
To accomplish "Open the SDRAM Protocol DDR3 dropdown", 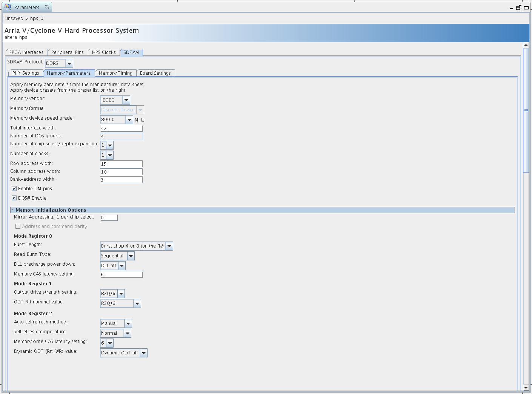I will pos(69,63).
